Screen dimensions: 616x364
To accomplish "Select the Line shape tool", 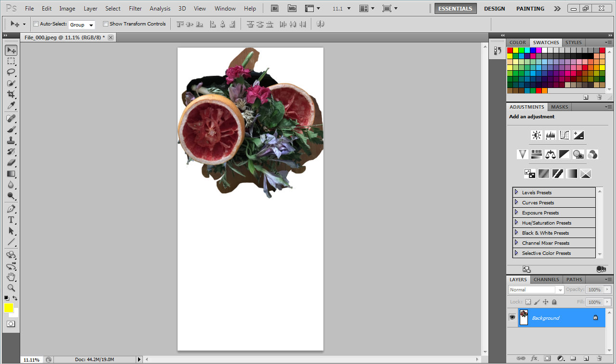I will coord(11,242).
